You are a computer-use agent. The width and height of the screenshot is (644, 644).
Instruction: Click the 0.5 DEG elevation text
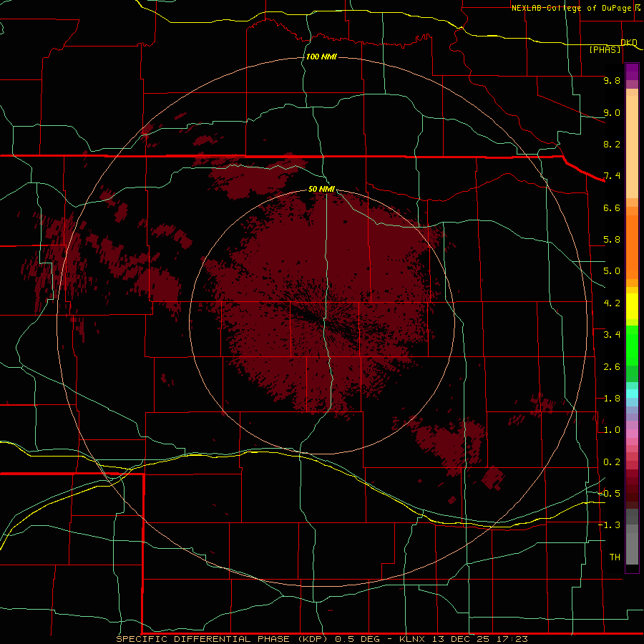click(x=357, y=639)
